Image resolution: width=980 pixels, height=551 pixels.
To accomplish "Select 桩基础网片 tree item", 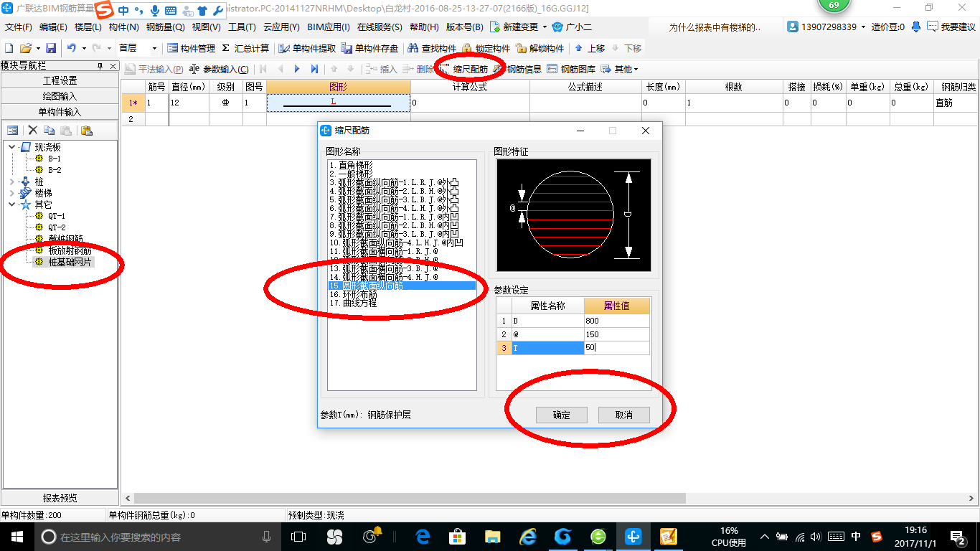I will pos(70,262).
